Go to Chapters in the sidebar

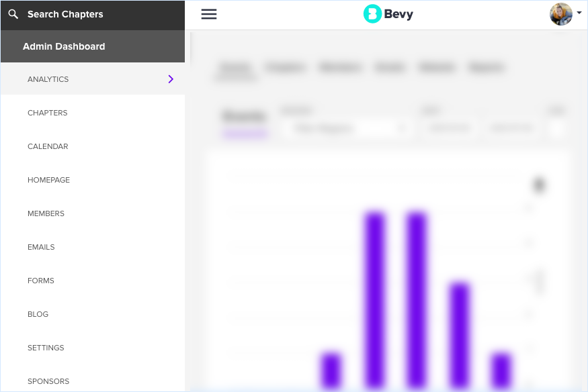[x=48, y=113]
